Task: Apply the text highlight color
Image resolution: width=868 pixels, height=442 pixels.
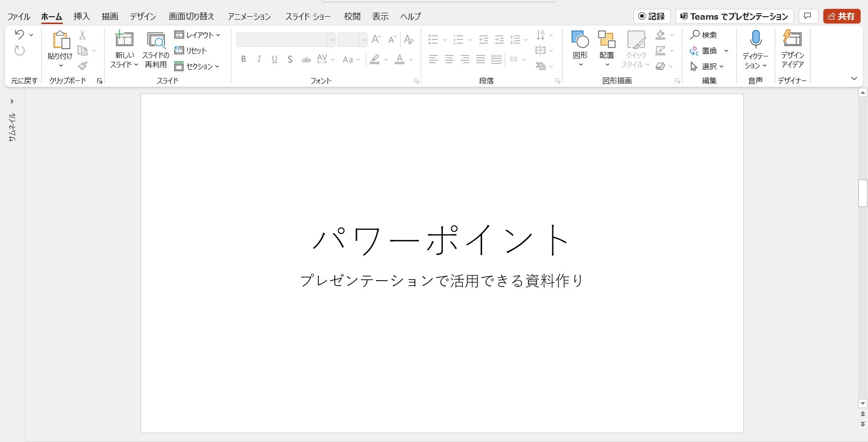Action: click(x=375, y=59)
